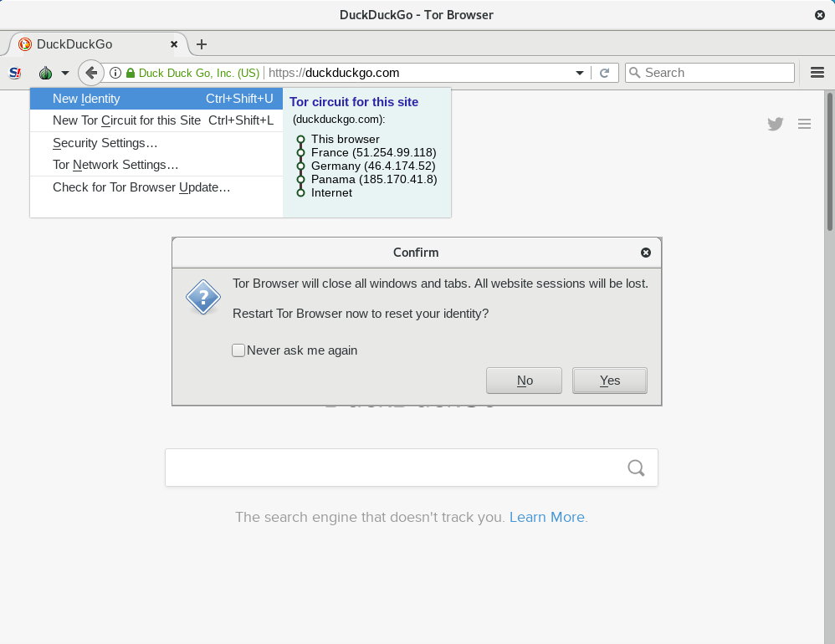Open the hamburger menu in browser toolbar
The image size is (835, 644).
tap(817, 73)
